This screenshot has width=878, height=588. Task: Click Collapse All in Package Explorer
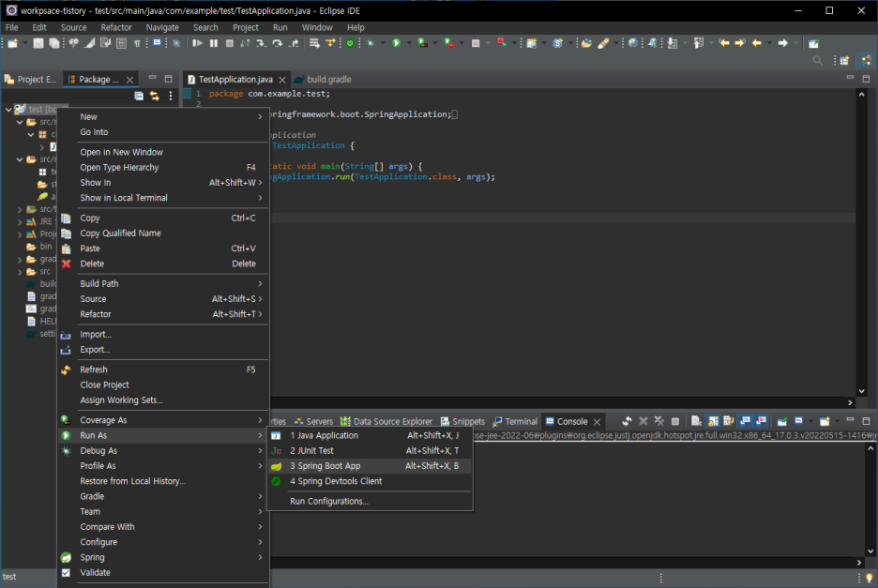click(139, 96)
